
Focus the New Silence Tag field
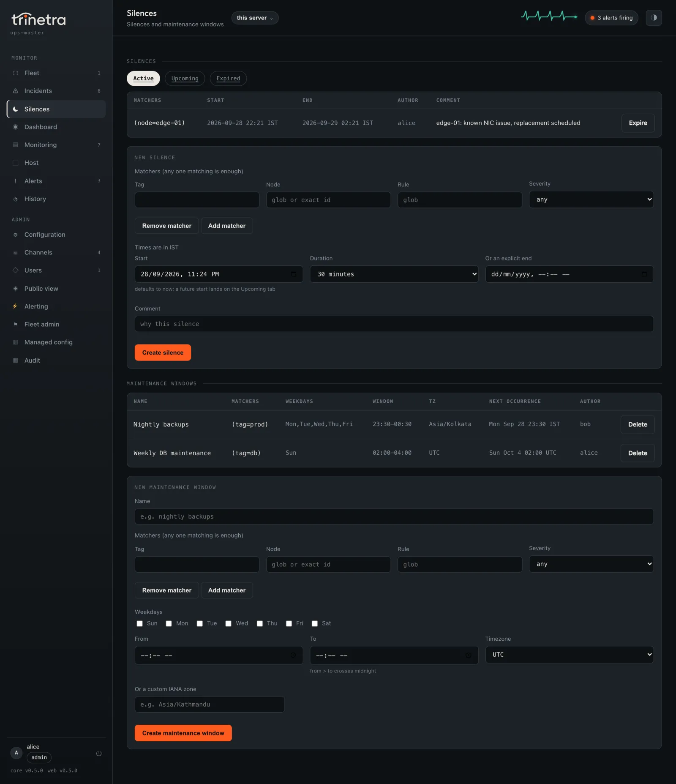pos(197,200)
